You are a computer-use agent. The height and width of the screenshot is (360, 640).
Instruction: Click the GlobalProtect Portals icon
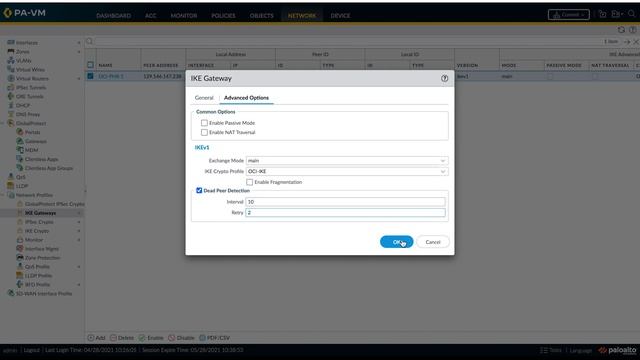coord(20,132)
